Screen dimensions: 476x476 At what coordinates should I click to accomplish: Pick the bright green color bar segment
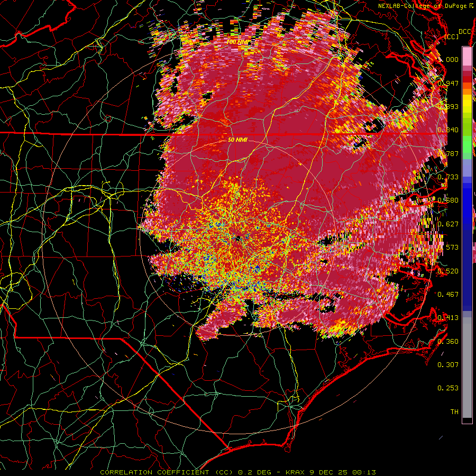[467, 144]
